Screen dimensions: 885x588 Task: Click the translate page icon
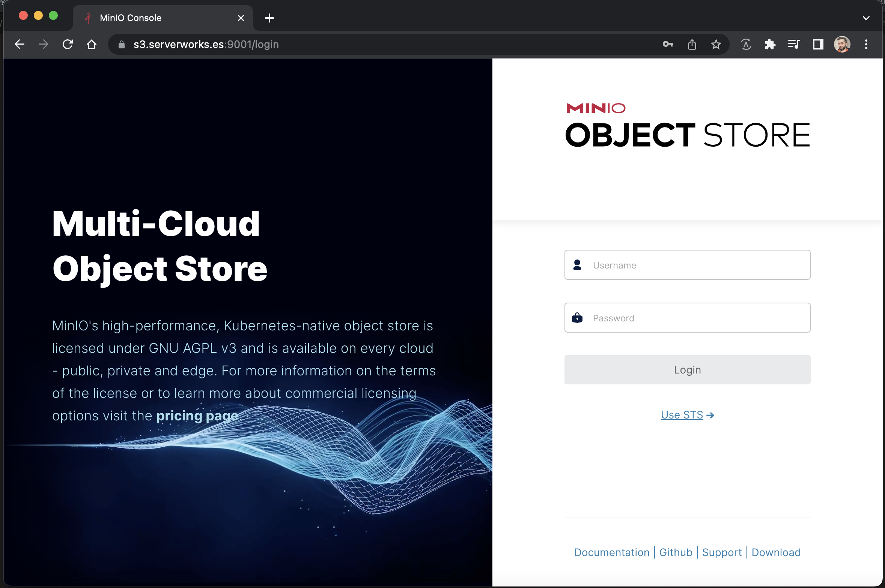coord(746,44)
